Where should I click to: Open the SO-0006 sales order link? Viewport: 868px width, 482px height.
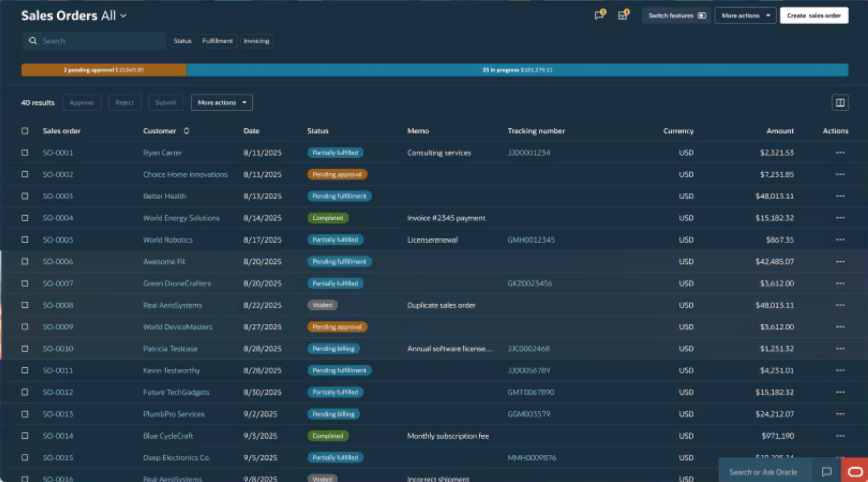click(x=58, y=262)
